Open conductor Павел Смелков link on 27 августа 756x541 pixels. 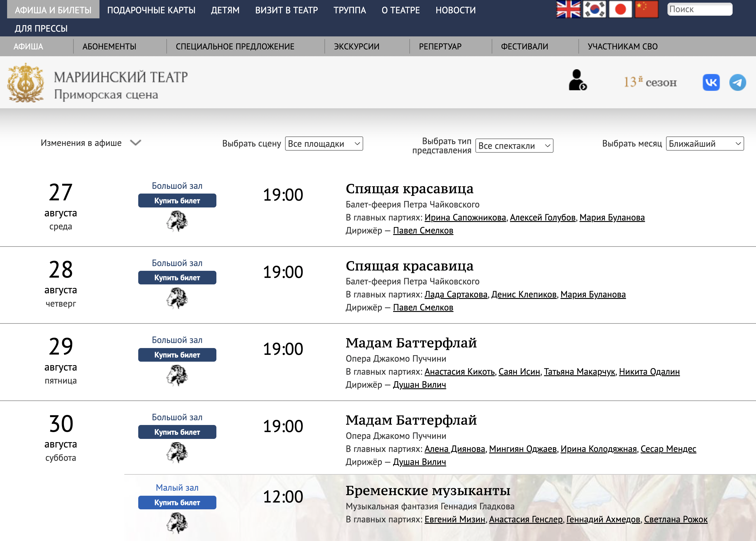[423, 231]
